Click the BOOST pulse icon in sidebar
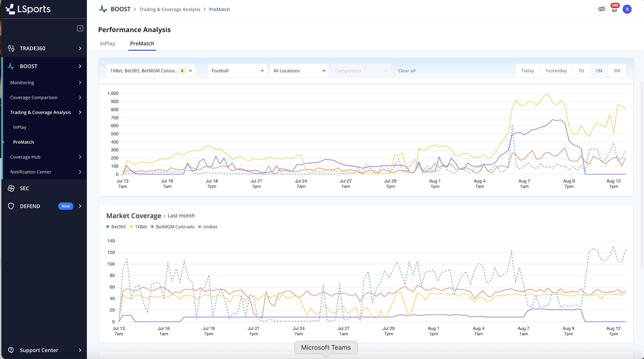This screenshot has height=359, width=644. (11, 66)
